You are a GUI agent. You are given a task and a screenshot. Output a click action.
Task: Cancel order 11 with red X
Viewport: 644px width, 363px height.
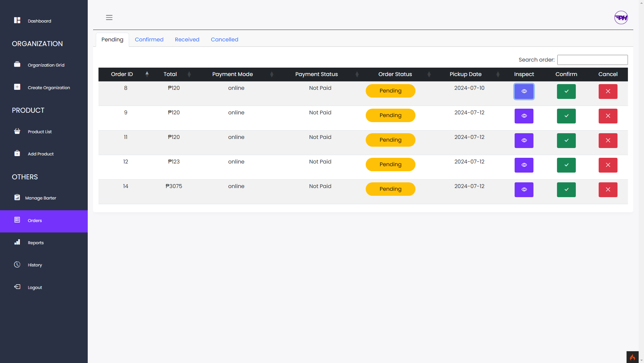coord(608,141)
